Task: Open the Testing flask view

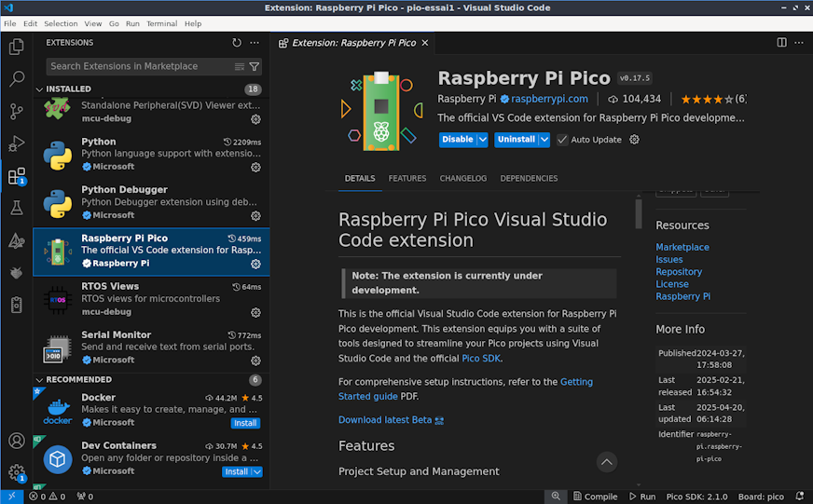Action: pyautogui.click(x=17, y=209)
